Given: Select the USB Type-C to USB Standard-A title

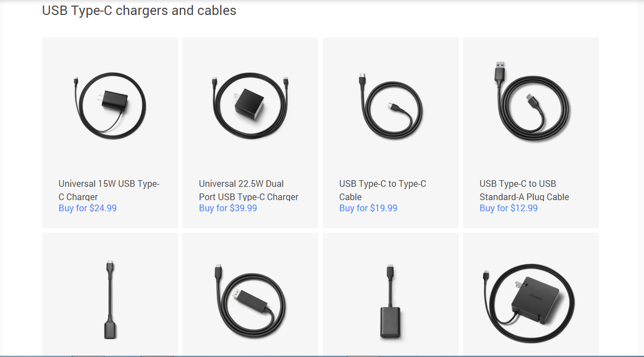Looking at the screenshot, I should click(524, 190).
